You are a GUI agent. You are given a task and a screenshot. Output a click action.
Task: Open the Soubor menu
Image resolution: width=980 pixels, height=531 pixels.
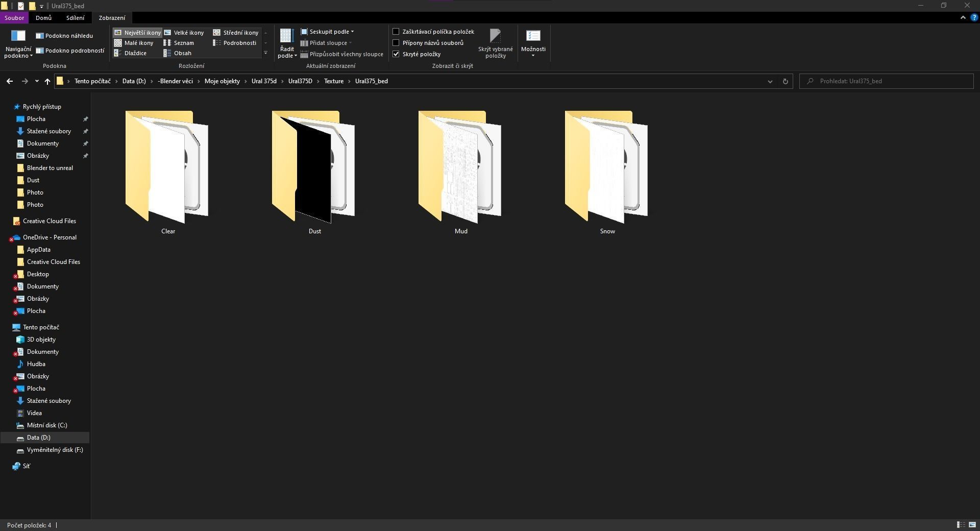(14, 18)
